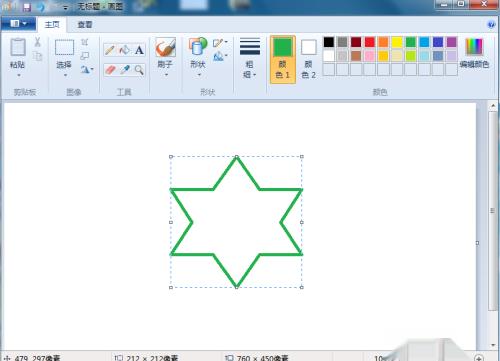Screen dimensions: 500x361
Task: Click the vertical scrollbar down arrow
Action: coord(493,345)
